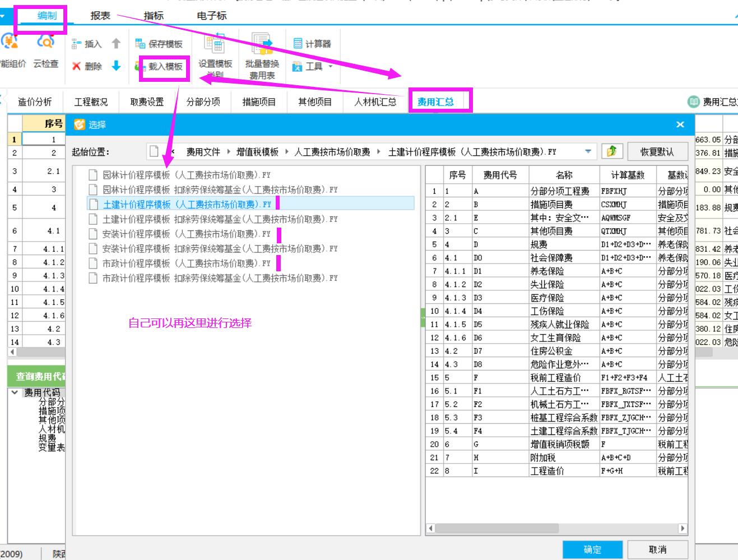Click file icon of 园林计价程序模板(人工费按市场价取费).FY
738x560 pixels.
tap(93, 175)
